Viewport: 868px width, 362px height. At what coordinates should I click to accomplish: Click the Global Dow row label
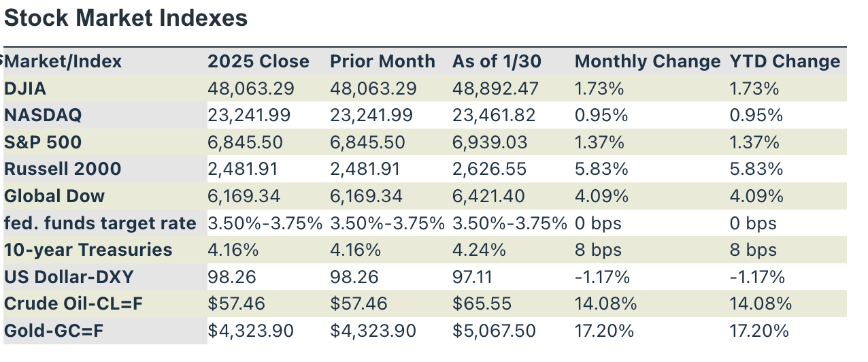pyautogui.click(x=54, y=196)
